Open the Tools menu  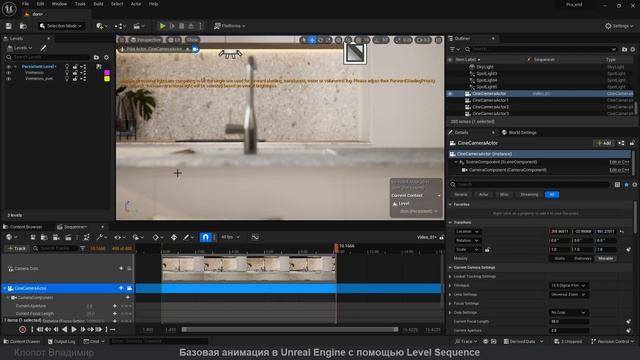coord(80,4)
